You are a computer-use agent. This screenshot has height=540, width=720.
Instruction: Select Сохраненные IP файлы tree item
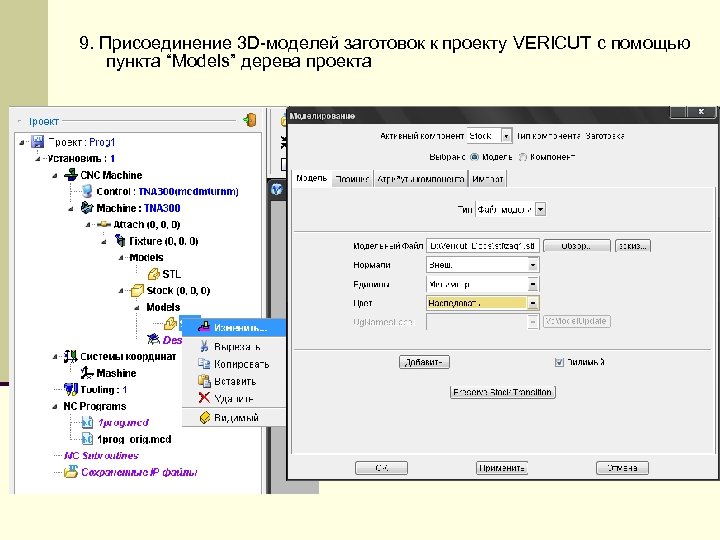139,472
